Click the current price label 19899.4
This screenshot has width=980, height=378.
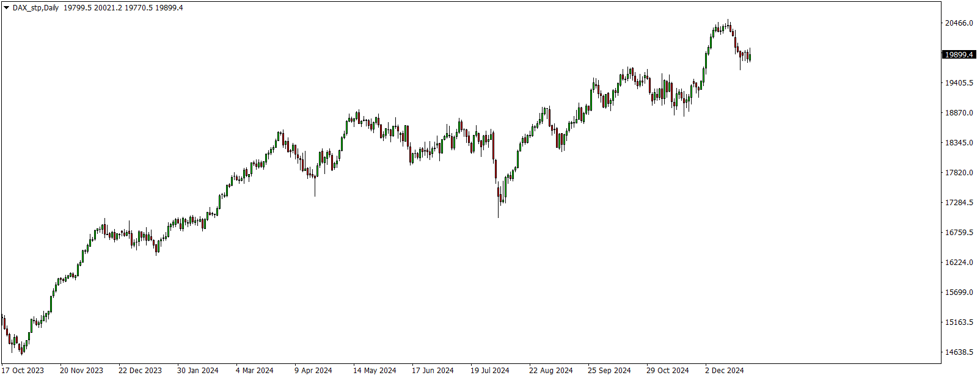[x=959, y=54]
